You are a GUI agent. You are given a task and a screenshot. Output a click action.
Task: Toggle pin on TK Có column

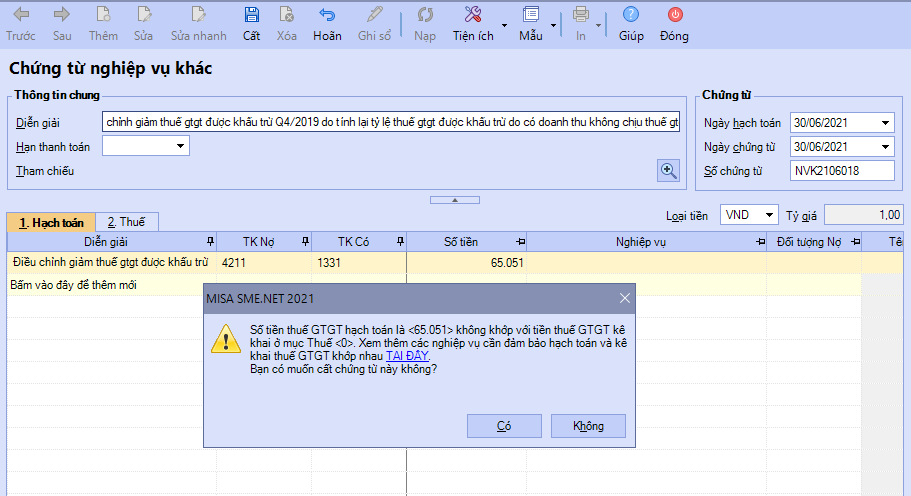tap(399, 241)
